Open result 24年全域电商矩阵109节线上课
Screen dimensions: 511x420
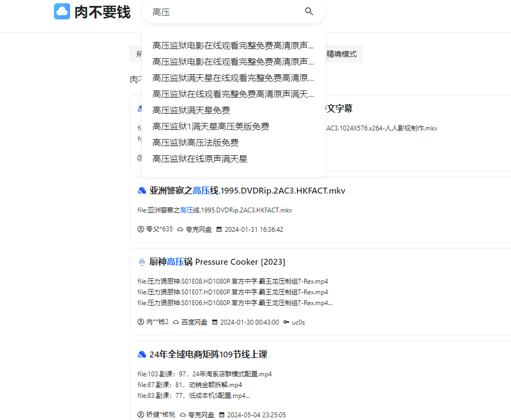[208, 355]
